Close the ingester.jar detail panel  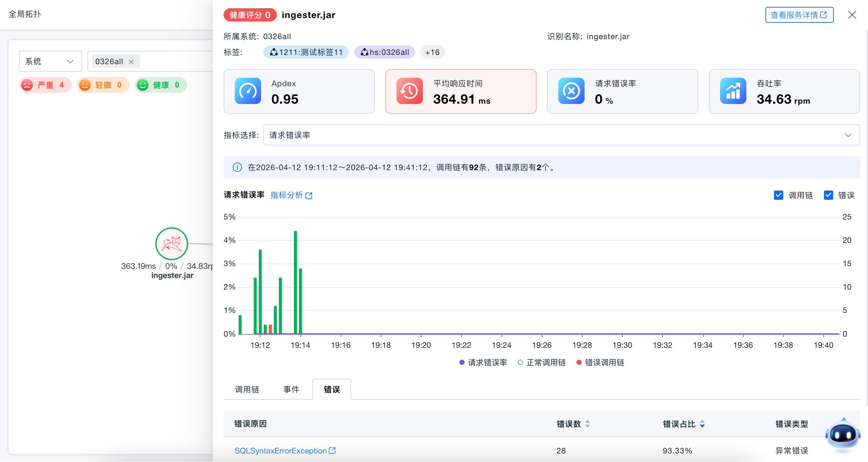point(852,15)
